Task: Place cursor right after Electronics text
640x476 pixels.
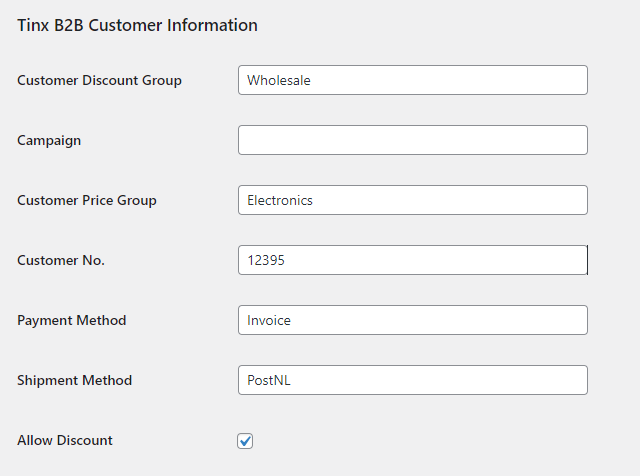Action: point(313,200)
